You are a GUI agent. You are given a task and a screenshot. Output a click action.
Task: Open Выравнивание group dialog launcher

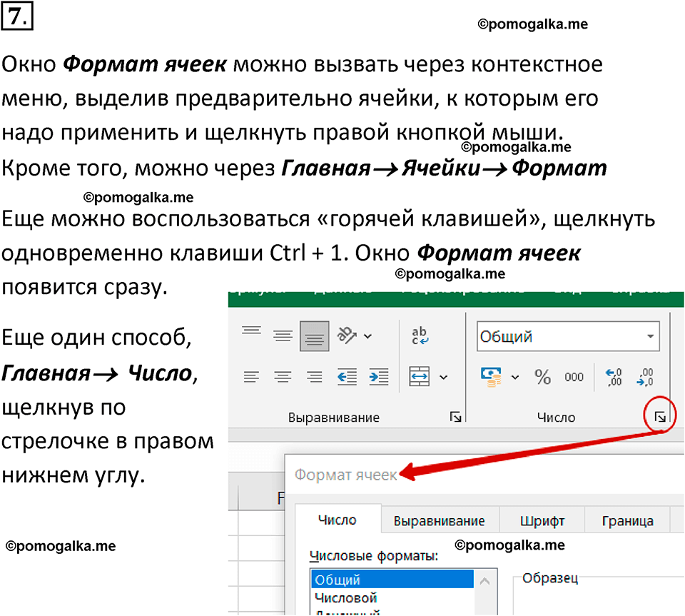456,418
